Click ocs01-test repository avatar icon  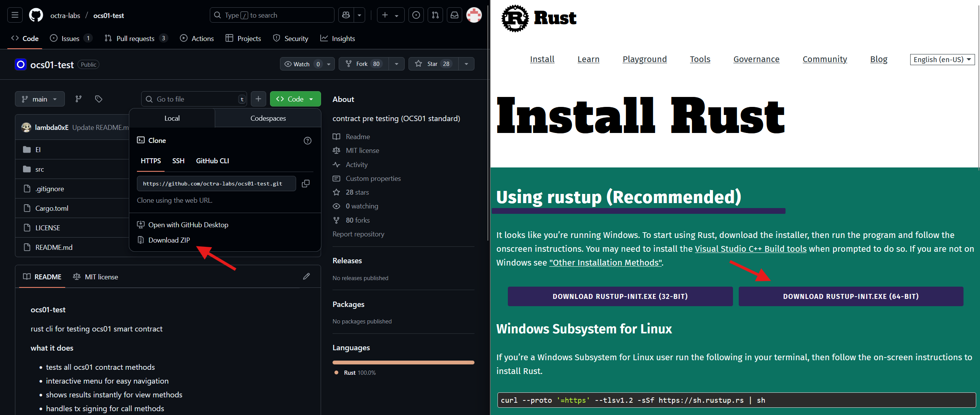pos(21,64)
